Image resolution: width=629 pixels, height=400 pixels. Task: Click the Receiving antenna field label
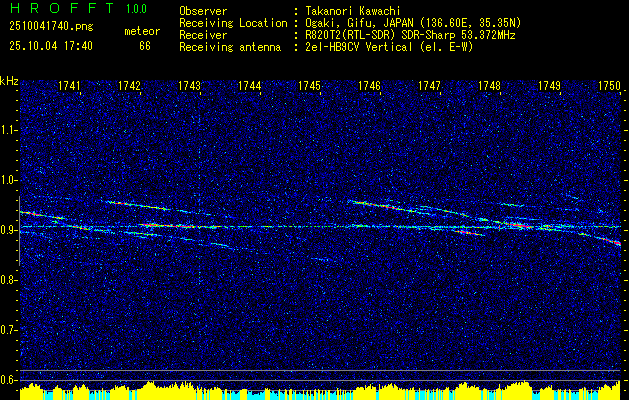[230, 47]
